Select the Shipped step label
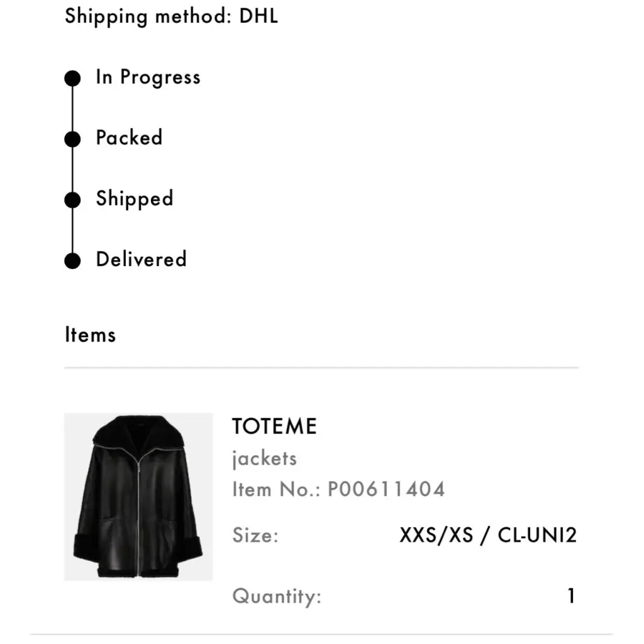This screenshot has height=644, width=644. [x=134, y=199]
